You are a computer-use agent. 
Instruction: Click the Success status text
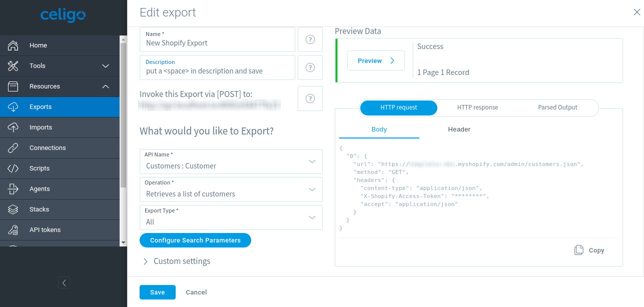click(430, 46)
